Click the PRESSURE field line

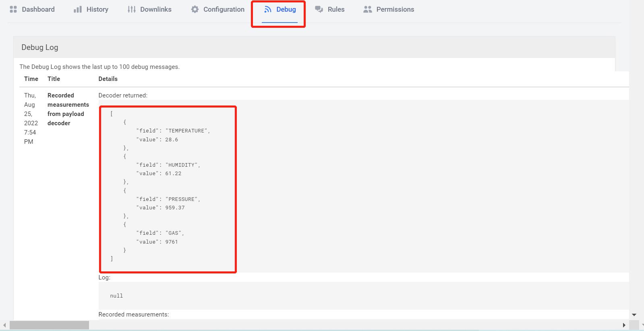pos(168,199)
